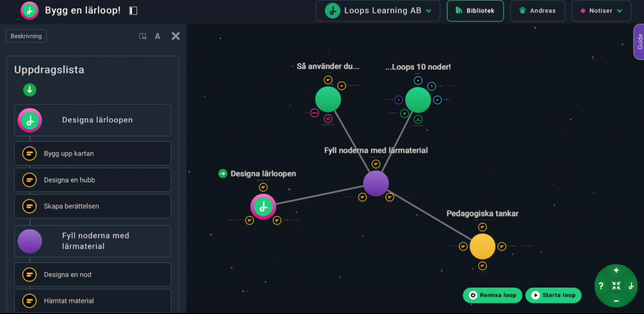Click the yellow subnode above the purple node

[x=376, y=164]
